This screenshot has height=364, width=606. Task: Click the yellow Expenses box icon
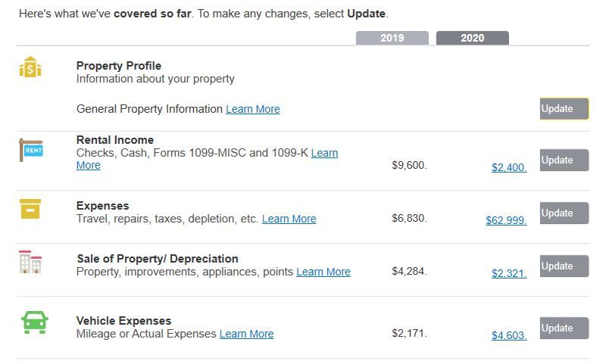tap(30, 209)
